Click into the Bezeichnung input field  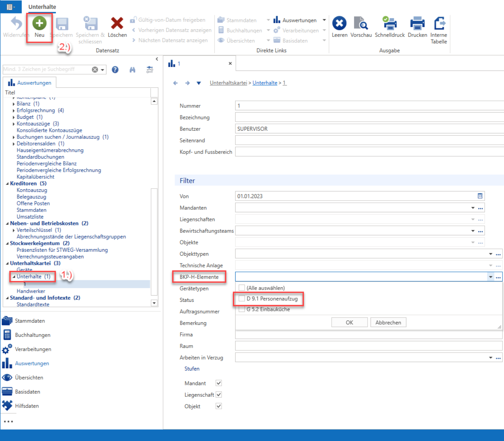[369, 117]
